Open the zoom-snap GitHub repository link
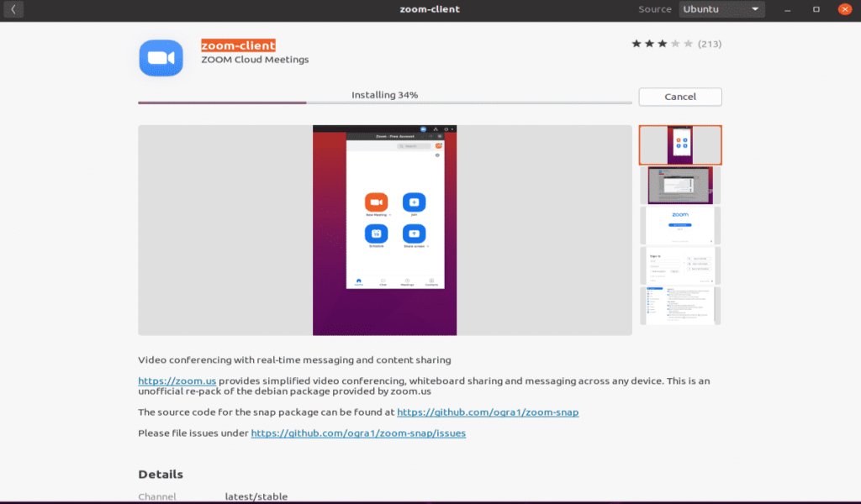Image resolution: width=861 pixels, height=504 pixels. tap(488, 412)
